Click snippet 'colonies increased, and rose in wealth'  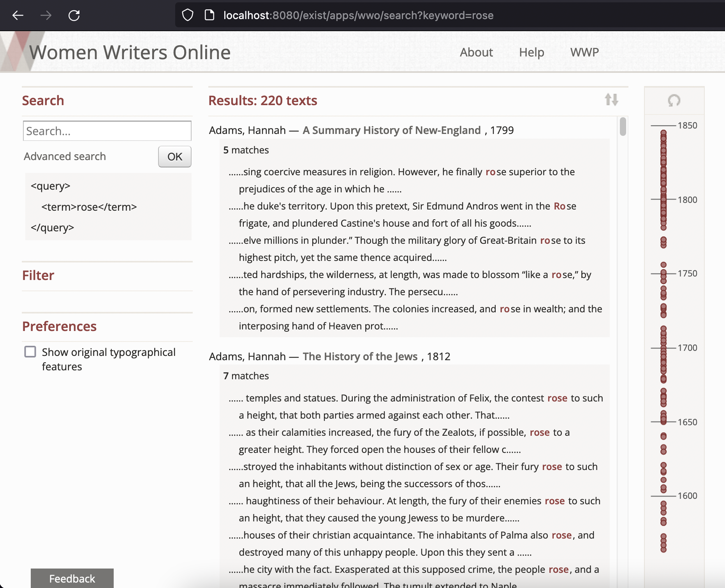pos(415,317)
